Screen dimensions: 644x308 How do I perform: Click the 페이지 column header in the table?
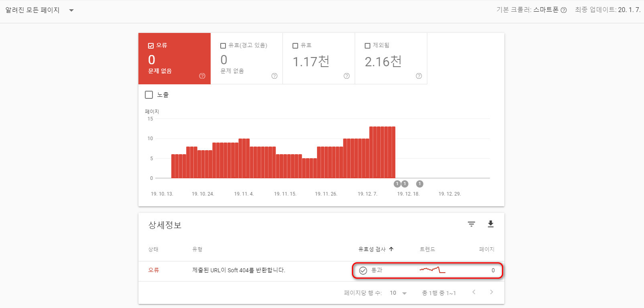[487, 249]
